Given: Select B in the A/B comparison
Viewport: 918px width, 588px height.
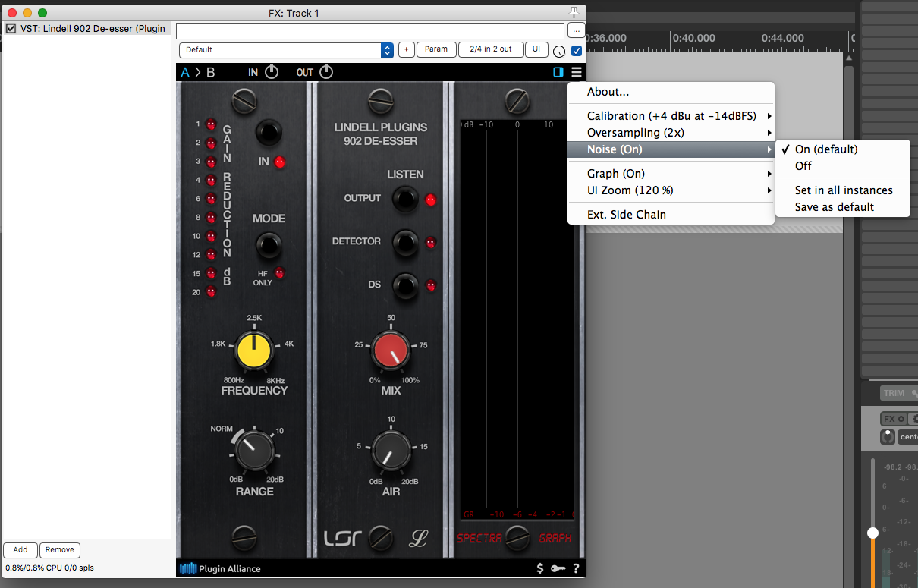Looking at the screenshot, I should (x=210, y=73).
